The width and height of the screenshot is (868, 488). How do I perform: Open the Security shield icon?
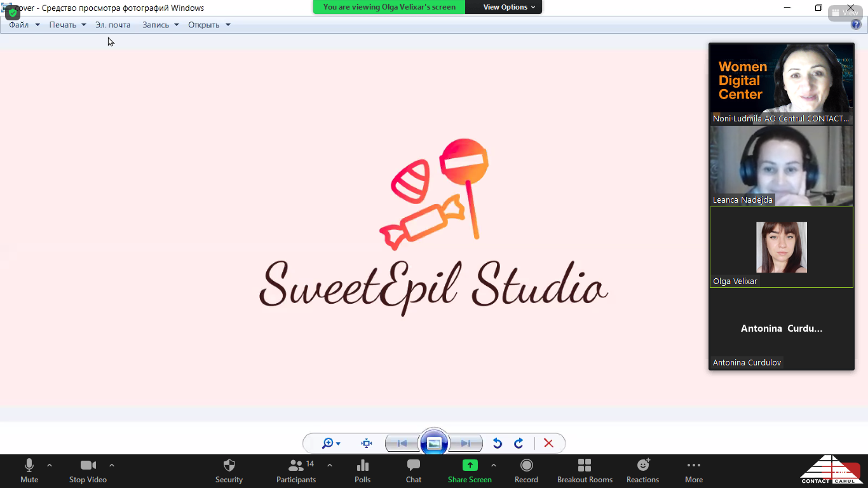click(229, 466)
